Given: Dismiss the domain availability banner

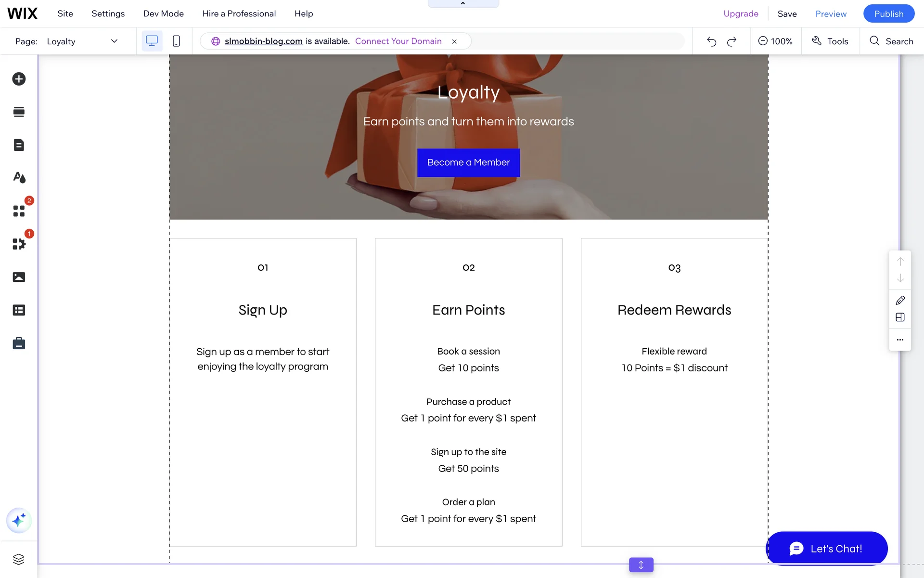Looking at the screenshot, I should click(454, 41).
